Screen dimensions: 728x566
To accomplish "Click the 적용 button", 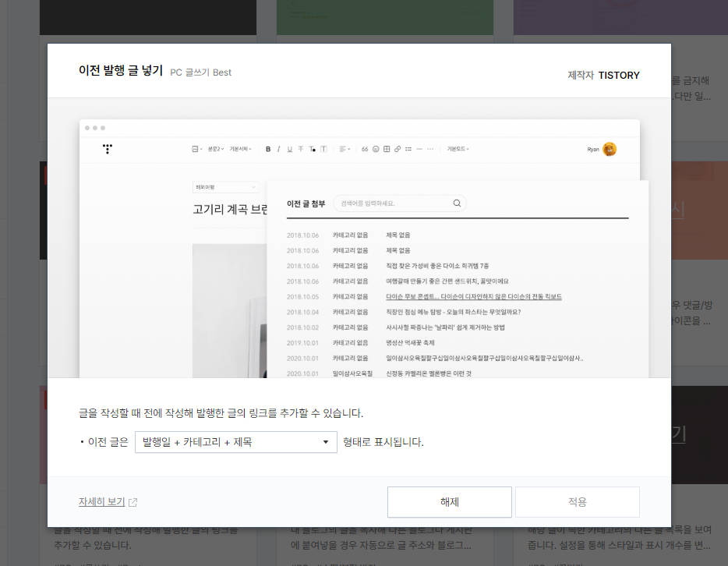I will [x=577, y=502].
